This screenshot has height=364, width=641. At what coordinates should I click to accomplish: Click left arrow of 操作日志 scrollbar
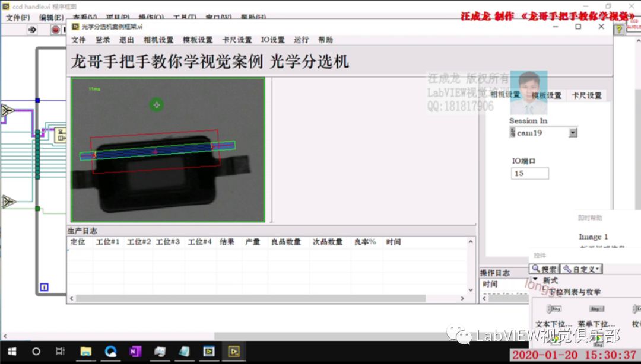[484, 299]
